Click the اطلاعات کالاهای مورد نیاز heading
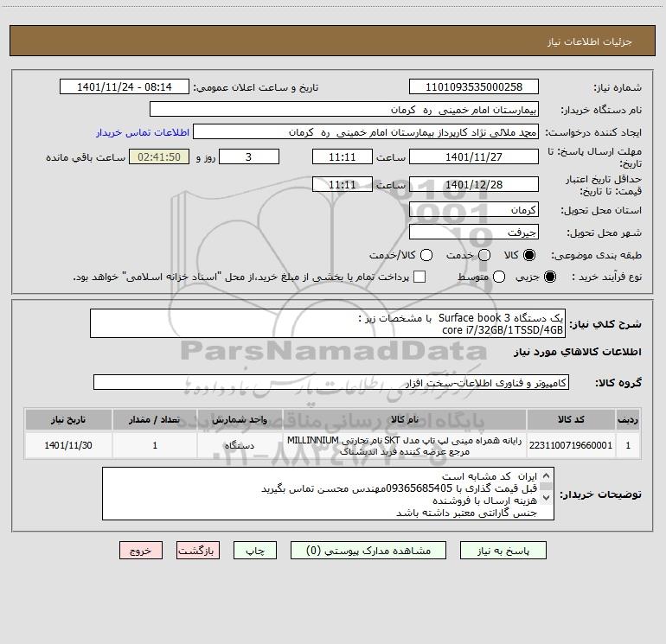 [578, 352]
